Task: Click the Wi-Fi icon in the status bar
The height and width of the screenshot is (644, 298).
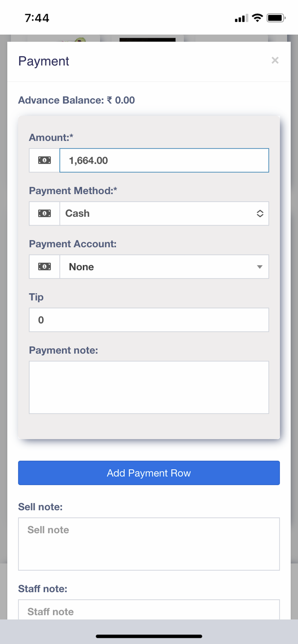Action: point(257,17)
